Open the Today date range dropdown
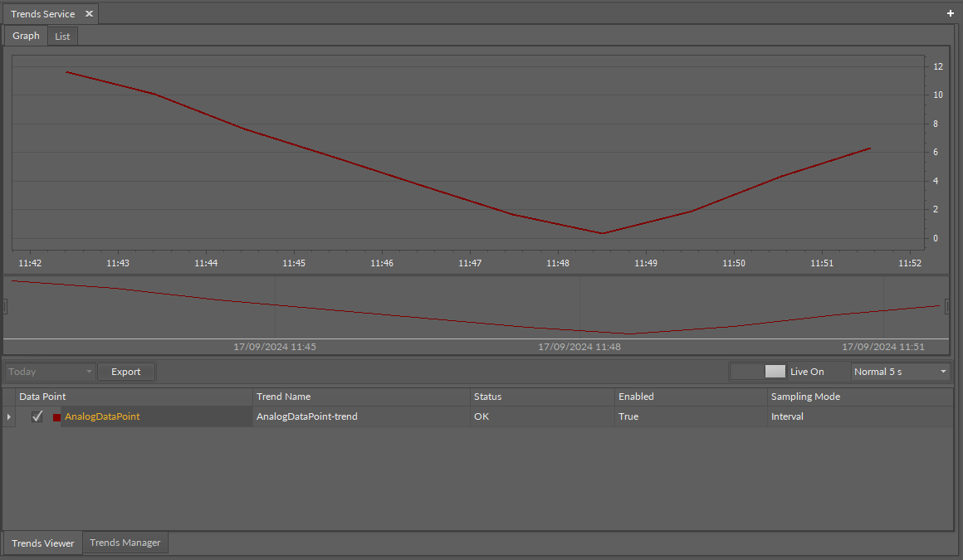Viewport: 963px width, 560px height. [x=50, y=372]
